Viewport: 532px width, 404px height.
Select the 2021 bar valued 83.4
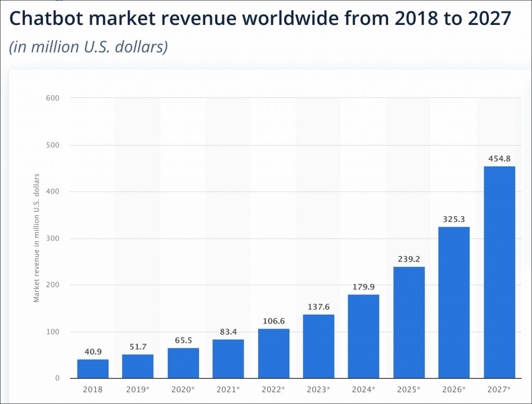(228, 359)
